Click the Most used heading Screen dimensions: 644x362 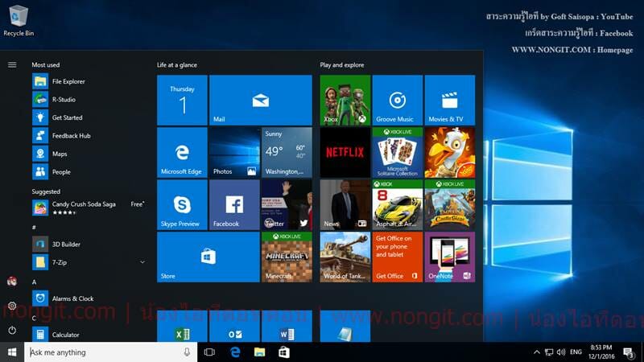point(46,65)
